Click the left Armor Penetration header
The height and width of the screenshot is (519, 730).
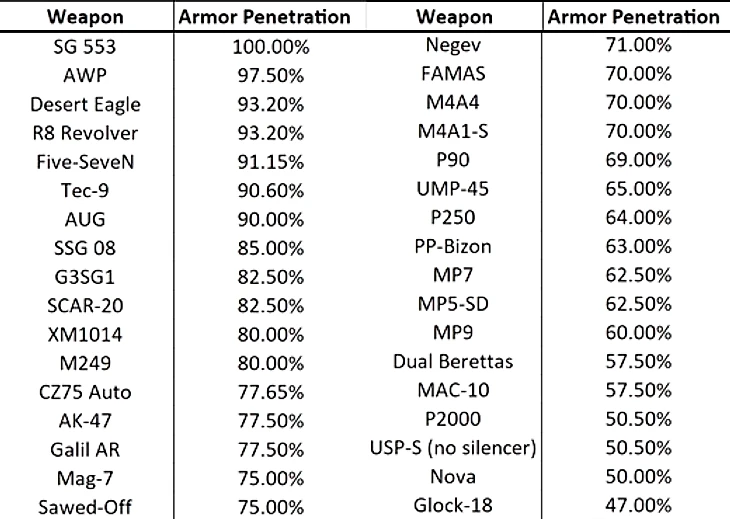click(264, 17)
